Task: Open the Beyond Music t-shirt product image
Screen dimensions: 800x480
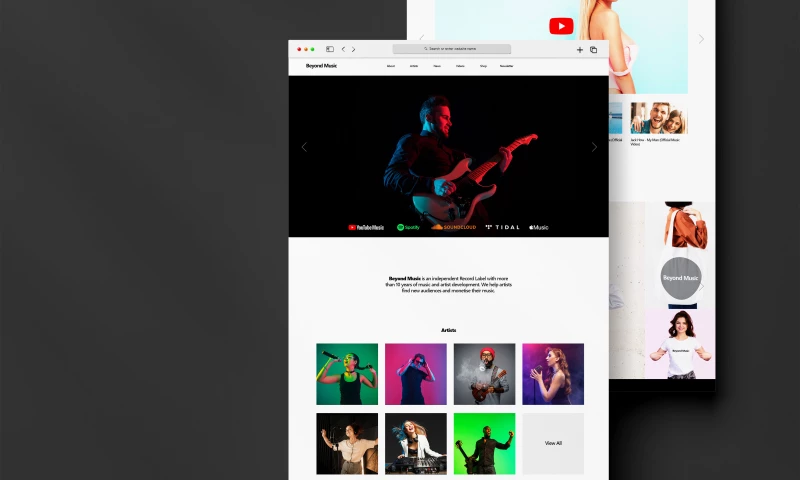Action: tap(680, 344)
